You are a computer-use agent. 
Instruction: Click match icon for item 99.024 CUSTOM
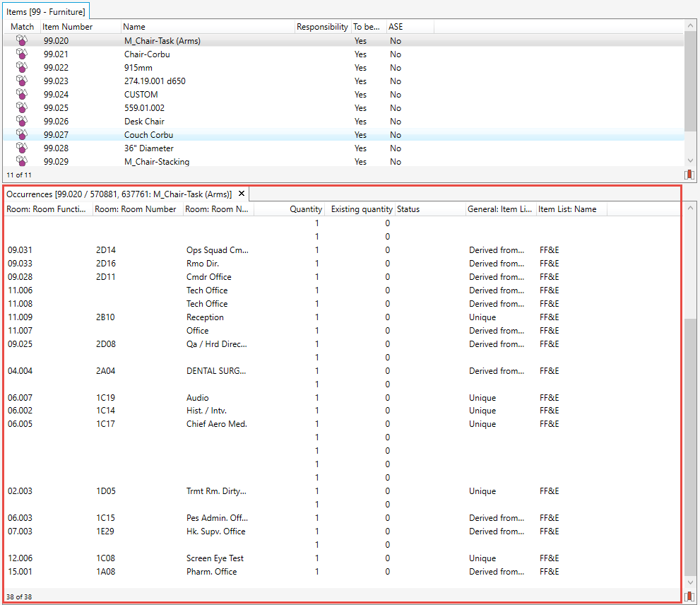click(x=22, y=95)
